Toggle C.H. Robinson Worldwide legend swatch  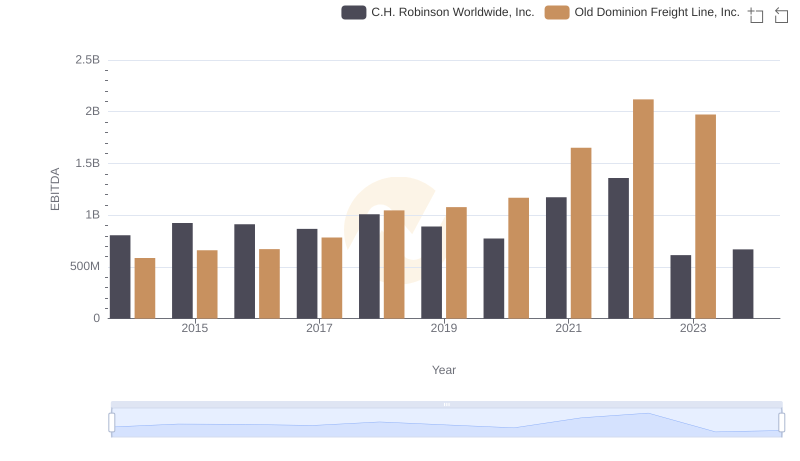click(354, 12)
